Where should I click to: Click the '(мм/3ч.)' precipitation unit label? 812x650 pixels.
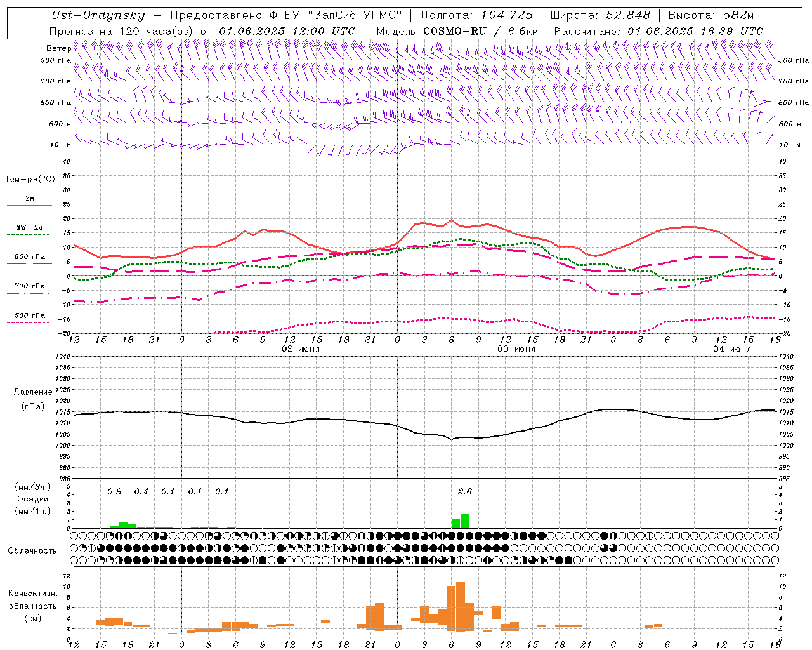coord(33,487)
